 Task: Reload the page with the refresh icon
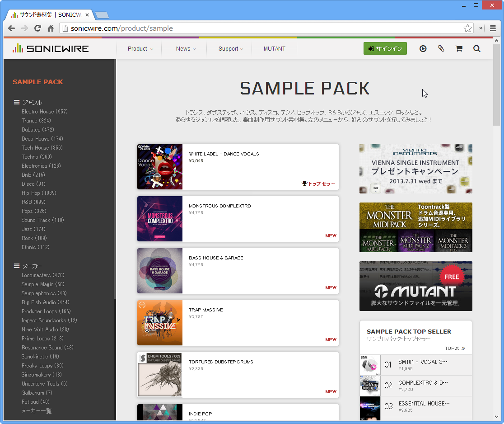pyautogui.click(x=37, y=28)
